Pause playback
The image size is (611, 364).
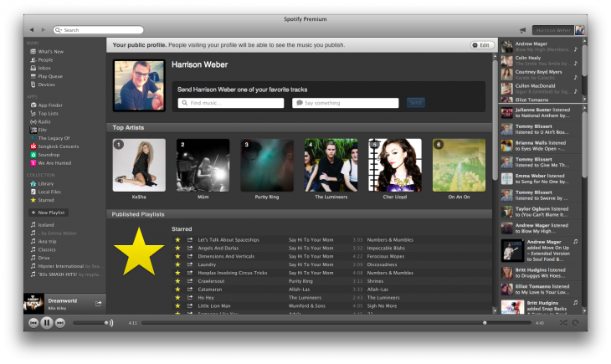[47, 323]
